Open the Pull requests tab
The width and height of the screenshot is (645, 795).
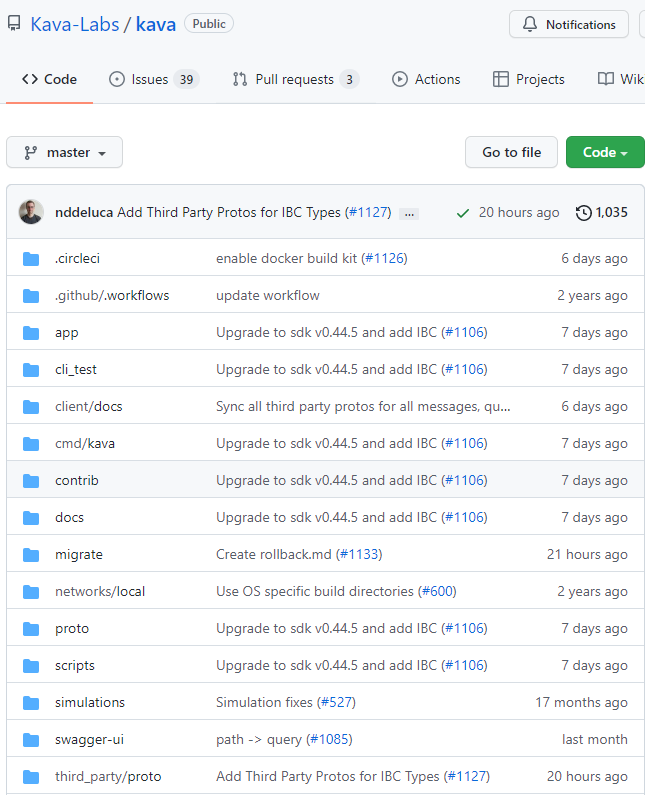(296, 80)
